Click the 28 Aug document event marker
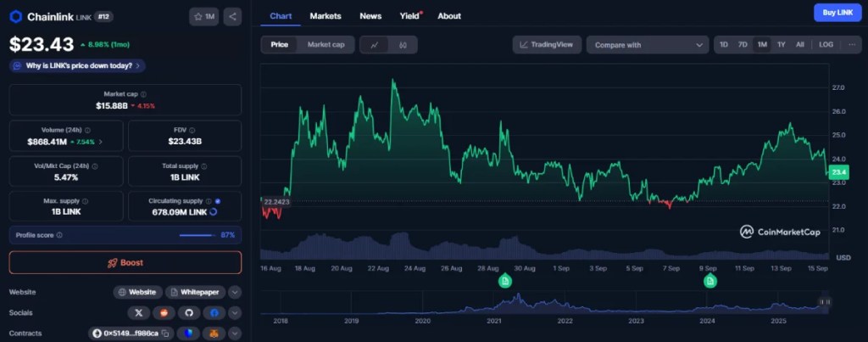The image size is (868, 342). point(505,282)
